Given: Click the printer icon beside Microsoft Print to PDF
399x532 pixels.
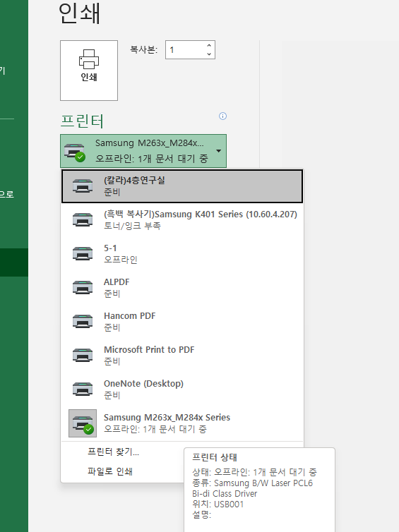Looking at the screenshot, I should (x=83, y=355).
